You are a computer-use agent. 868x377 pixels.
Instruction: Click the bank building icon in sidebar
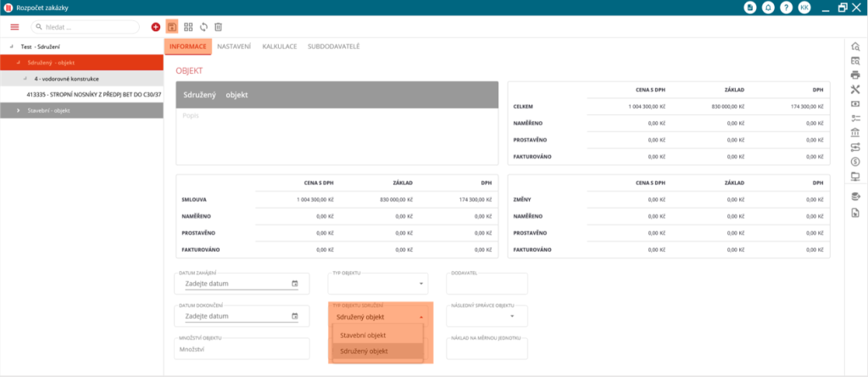855,133
